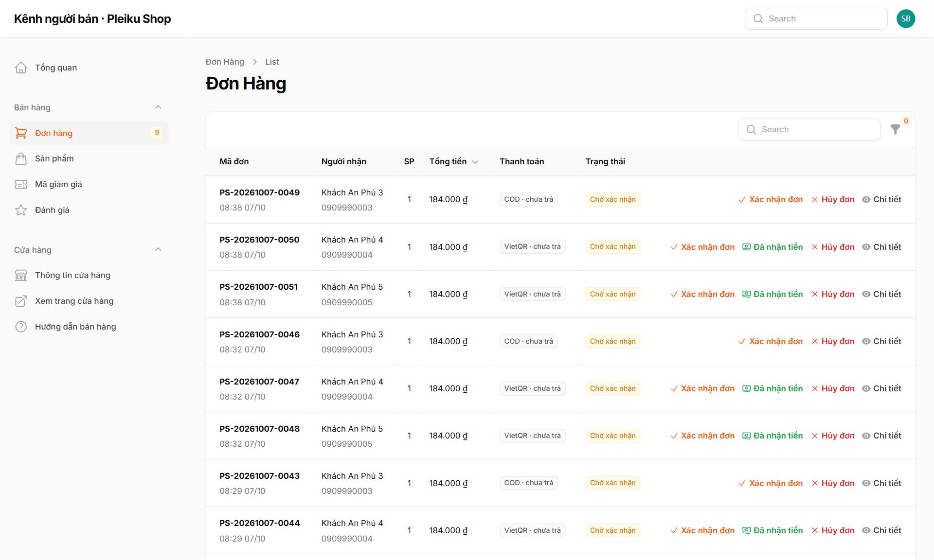Sort the table by Tổng tiền column
The height and width of the screenshot is (560, 934).
point(453,161)
